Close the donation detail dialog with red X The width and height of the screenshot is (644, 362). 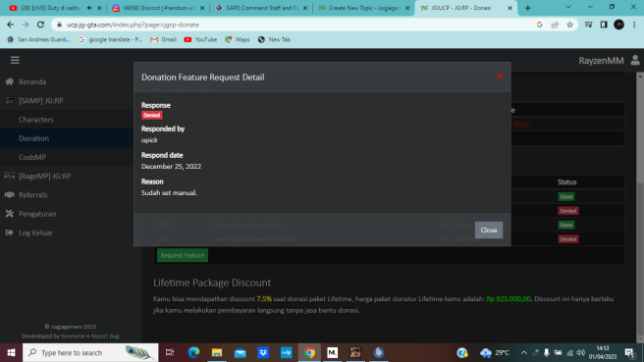coord(500,76)
